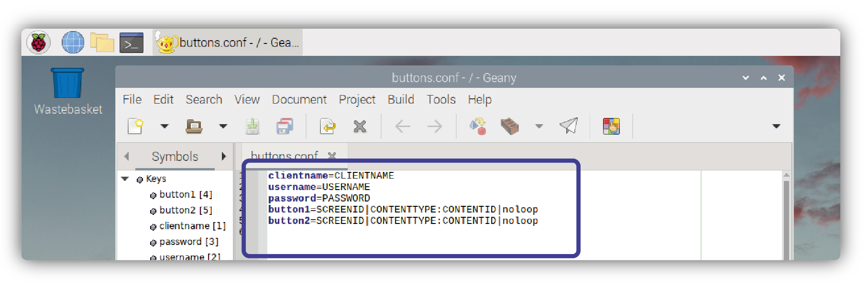Image resolution: width=868 pixels, height=287 pixels.
Task: Save the current file using toolbar icon
Action: click(x=252, y=126)
